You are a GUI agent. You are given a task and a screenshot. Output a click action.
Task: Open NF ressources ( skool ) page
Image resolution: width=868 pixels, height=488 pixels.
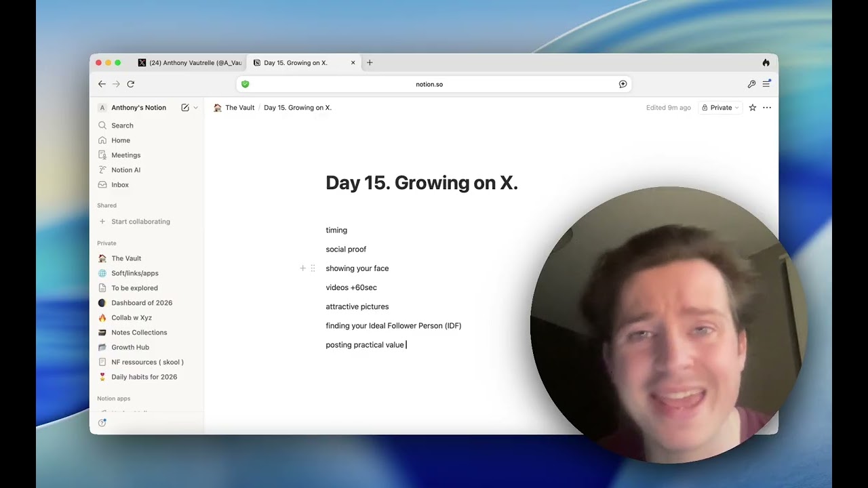pos(147,362)
